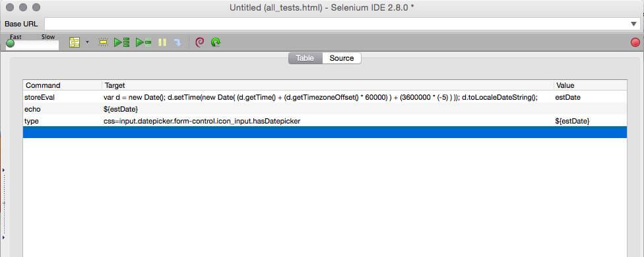
Task: Click the Value column header
Action: click(x=590, y=85)
